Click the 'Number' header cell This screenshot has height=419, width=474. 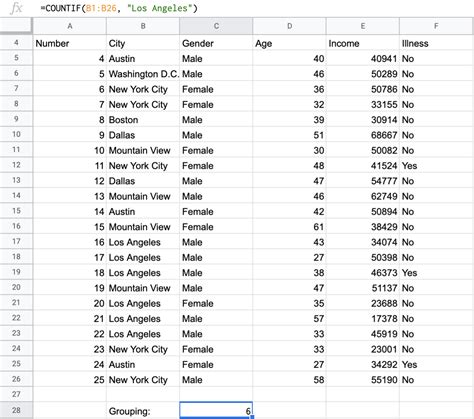click(x=70, y=43)
